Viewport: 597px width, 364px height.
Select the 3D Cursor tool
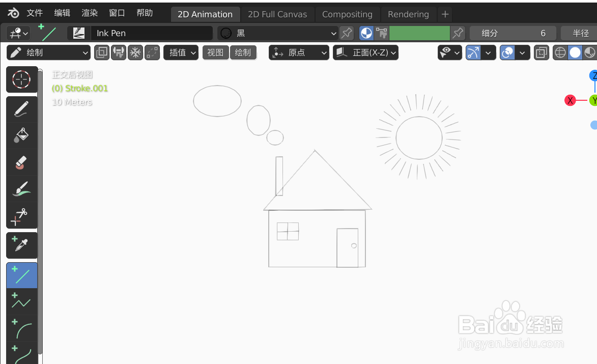22,79
